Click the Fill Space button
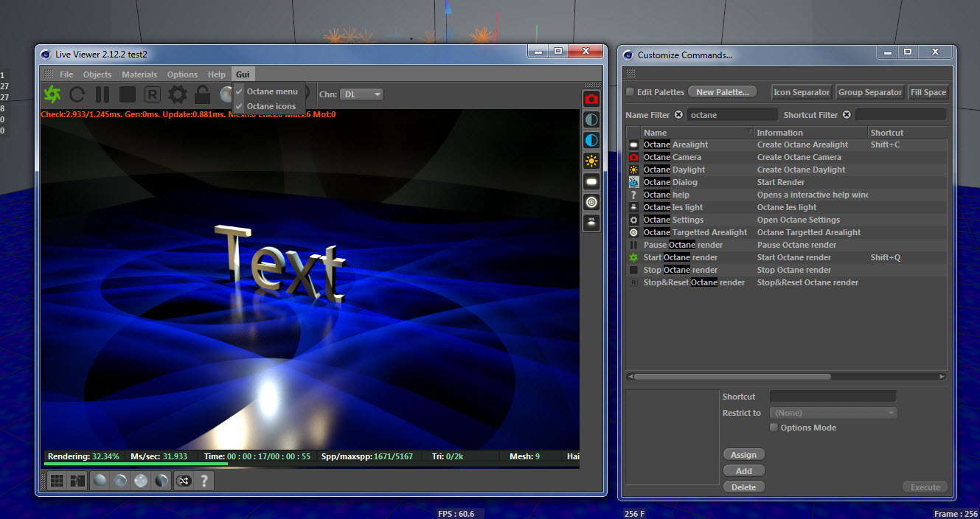 point(928,92)
